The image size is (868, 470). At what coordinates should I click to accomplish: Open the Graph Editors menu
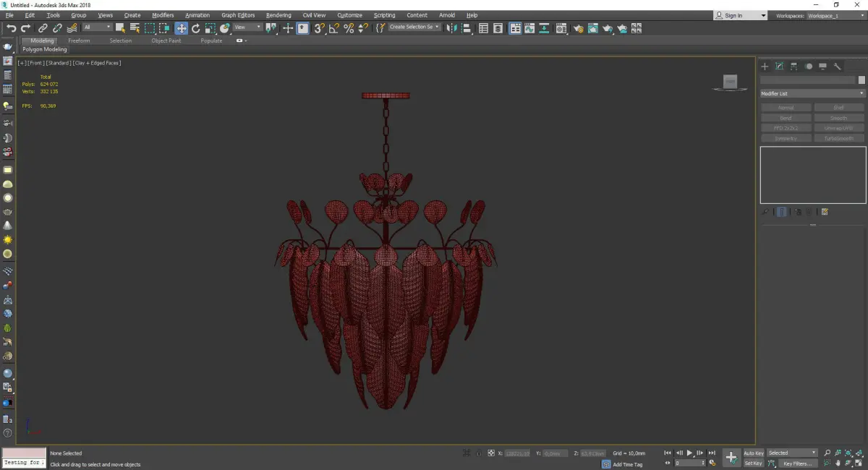click(238, 15)
